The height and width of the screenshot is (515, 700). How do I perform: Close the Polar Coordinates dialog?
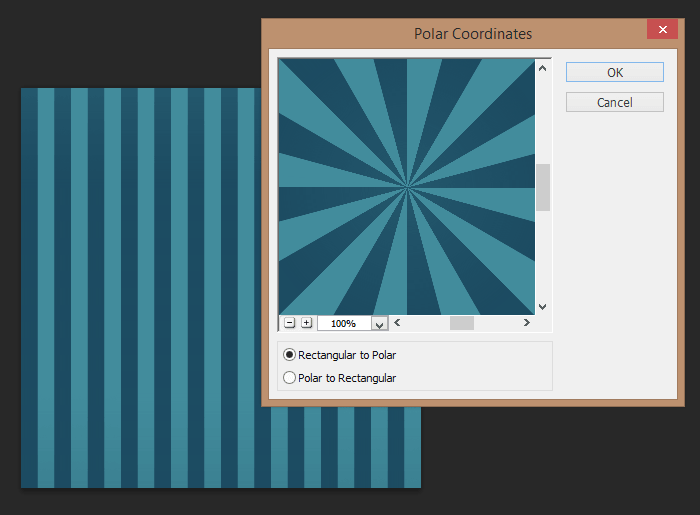(x=662, y=29)
